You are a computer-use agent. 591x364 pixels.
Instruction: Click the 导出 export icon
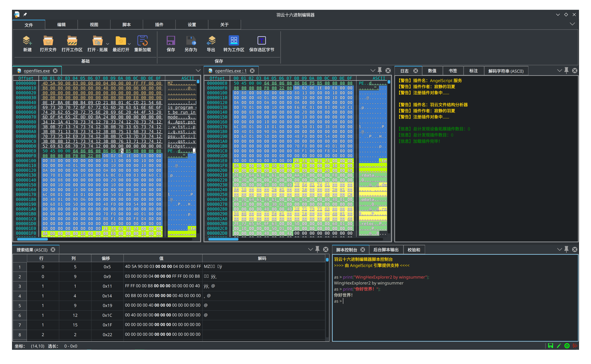pyautogui.click(x=211, y=40)
